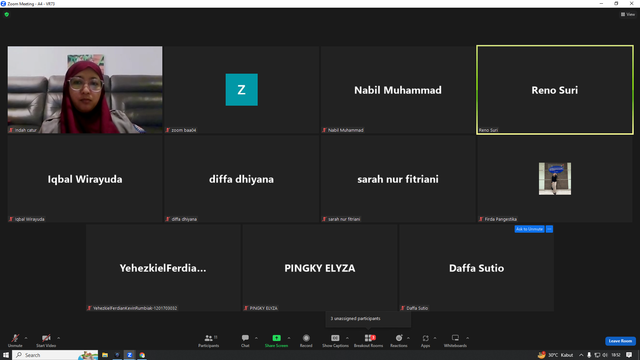Select the diffa dhiyana participant tile
640x360 pixels.
tap(242, 179)
